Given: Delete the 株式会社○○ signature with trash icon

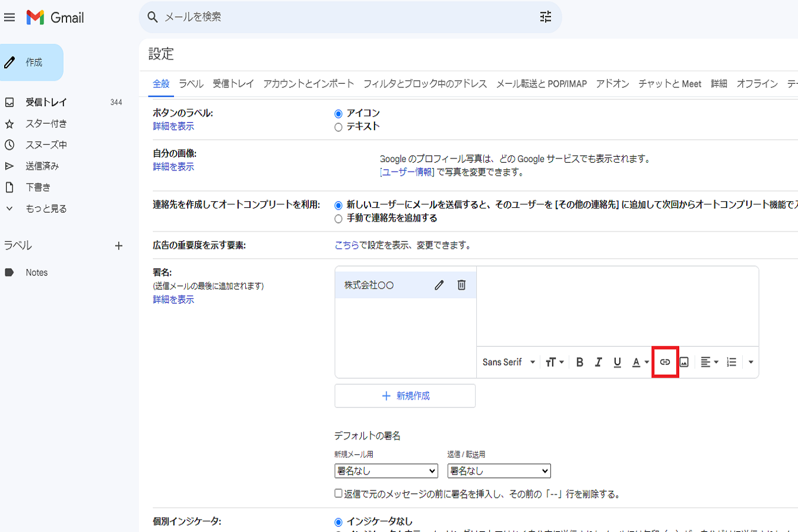Looking at the screenshot, I should [x=461, y=285].
